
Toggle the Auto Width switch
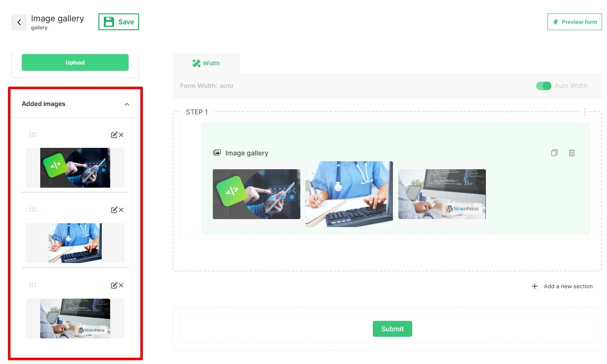543,86
